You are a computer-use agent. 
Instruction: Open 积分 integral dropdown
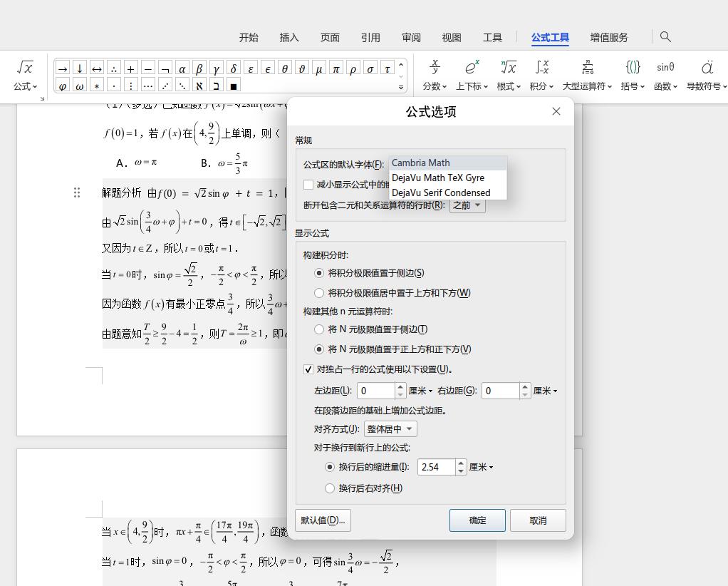(x=542, y=76)
